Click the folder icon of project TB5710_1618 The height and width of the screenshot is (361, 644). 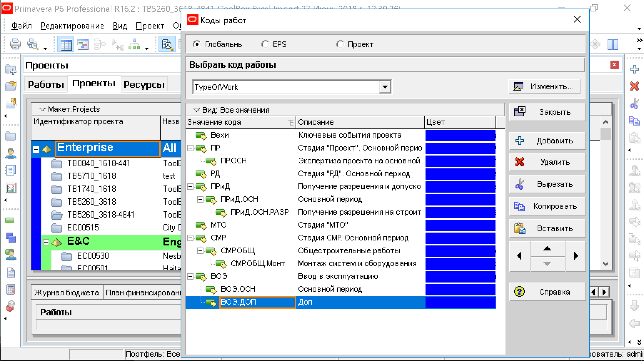click(x=57, y=176)
